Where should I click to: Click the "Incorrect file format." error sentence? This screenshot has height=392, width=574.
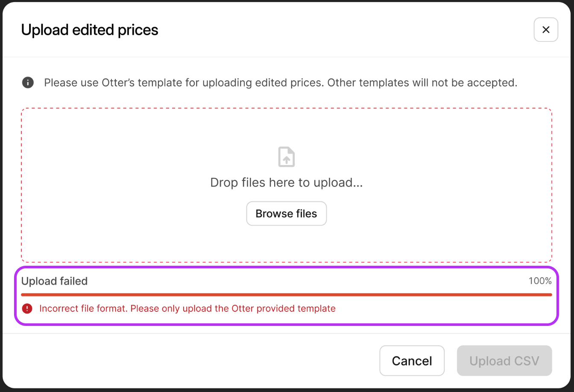tap(84, 308)
